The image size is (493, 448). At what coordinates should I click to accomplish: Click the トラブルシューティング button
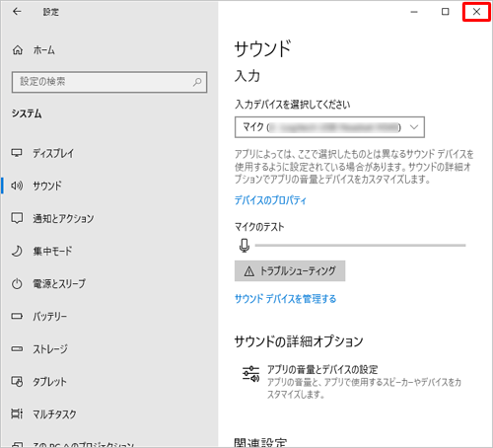290,271
